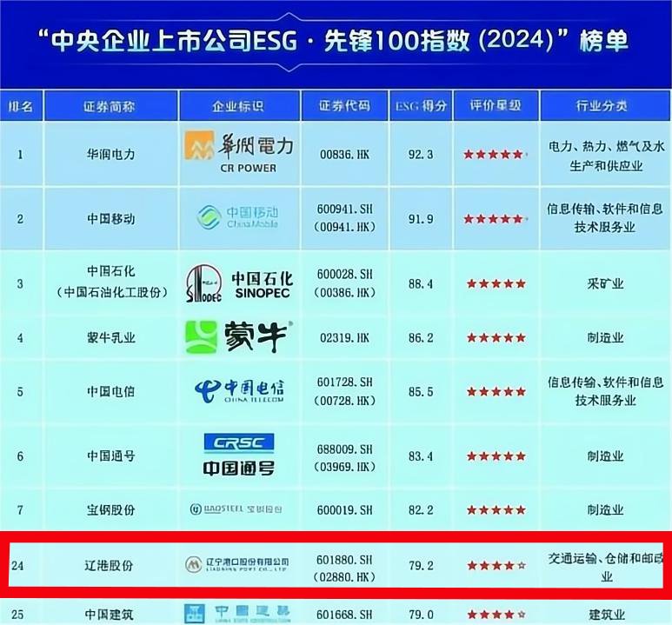
Task: Click the ESG先锋100指数 (2024) title
Action: tap(334, 41)
